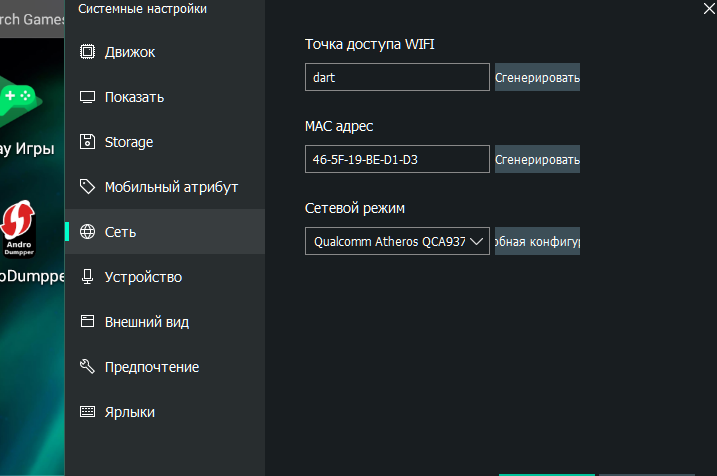Generate a new WIFI access point name

pos(537,77)
